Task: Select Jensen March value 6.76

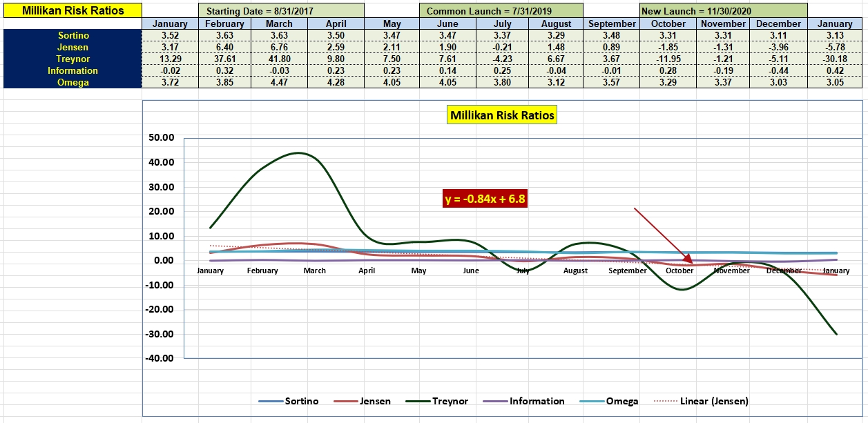Action: (280, 47)
